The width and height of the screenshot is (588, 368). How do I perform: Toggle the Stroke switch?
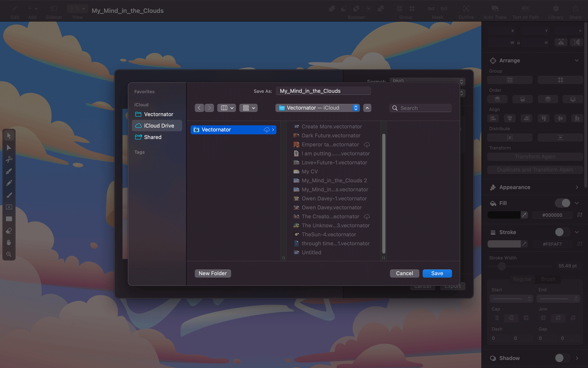click(x=562, y=232)
